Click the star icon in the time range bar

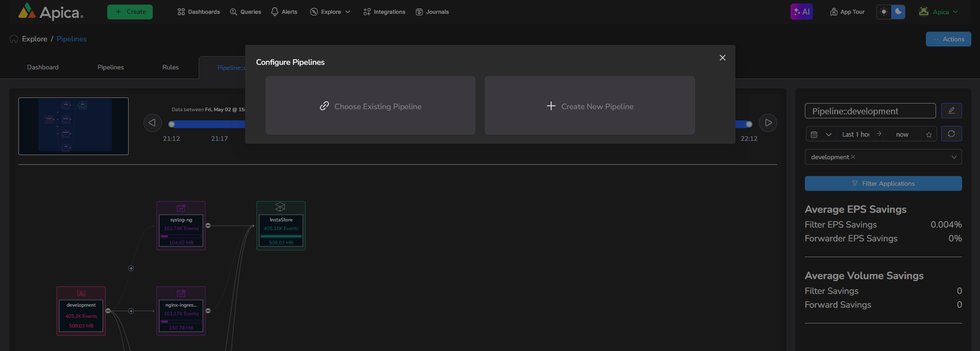pyautogui.click(x=928, y=135)
